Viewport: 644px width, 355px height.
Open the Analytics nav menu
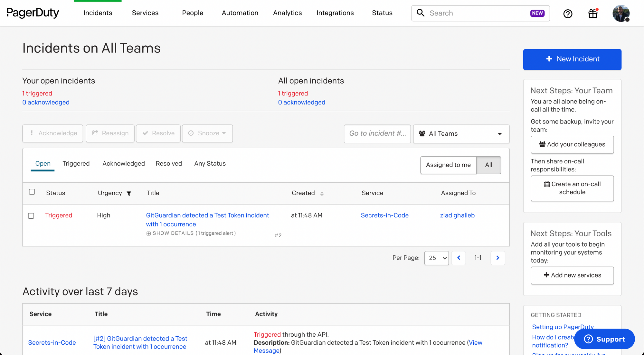click(x=288, y=13)
